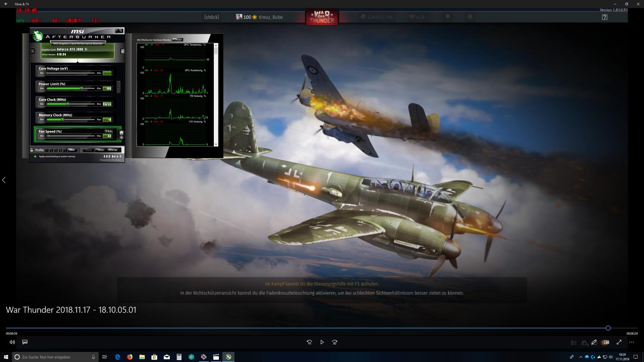Open the volume control in the player
644x362 pixels.
point(12,342)
